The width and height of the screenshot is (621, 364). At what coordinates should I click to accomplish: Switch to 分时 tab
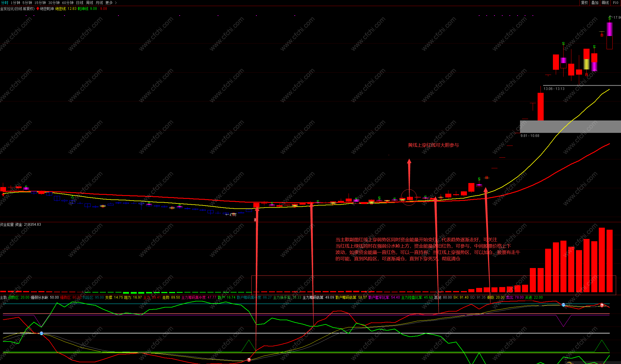(5, 3)
